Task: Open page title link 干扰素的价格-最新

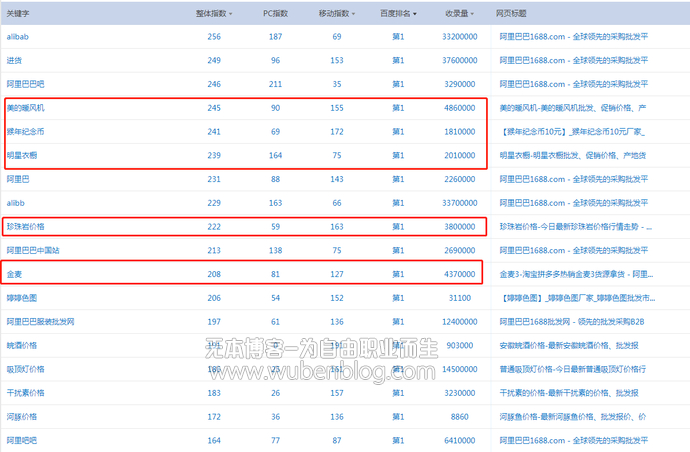Action: (569, 393)
